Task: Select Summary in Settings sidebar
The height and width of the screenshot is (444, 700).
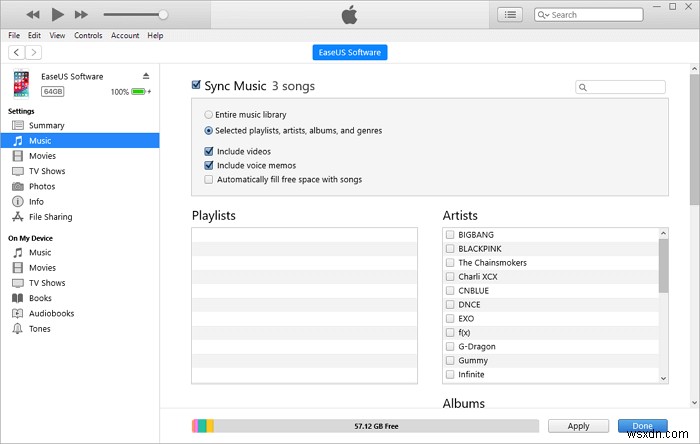Action: [80, 125]
